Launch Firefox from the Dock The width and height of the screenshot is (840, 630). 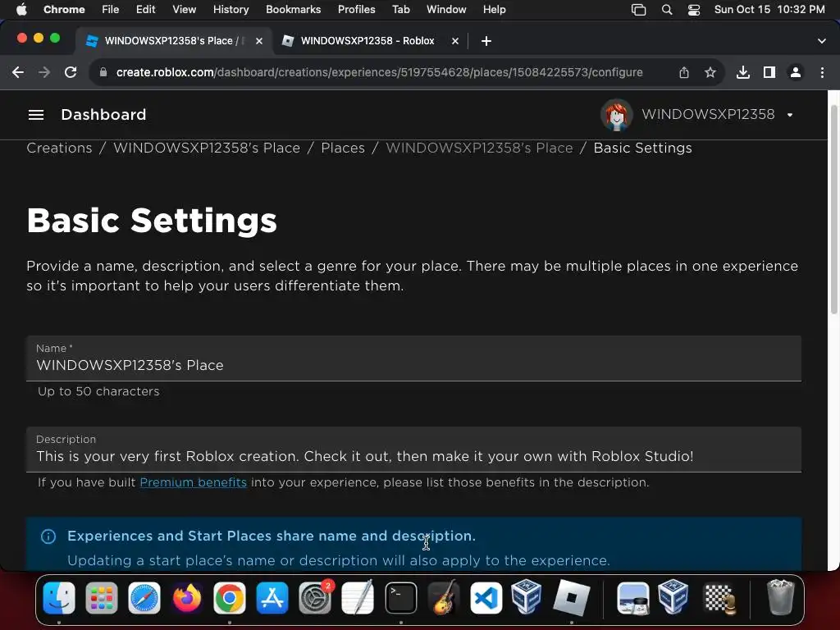187,598
